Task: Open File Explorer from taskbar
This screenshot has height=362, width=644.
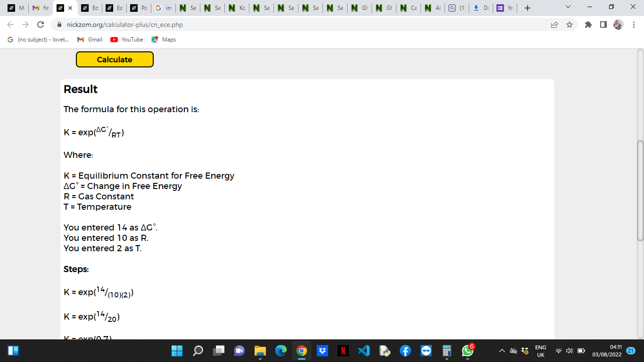Action: (x=260, y=351)
